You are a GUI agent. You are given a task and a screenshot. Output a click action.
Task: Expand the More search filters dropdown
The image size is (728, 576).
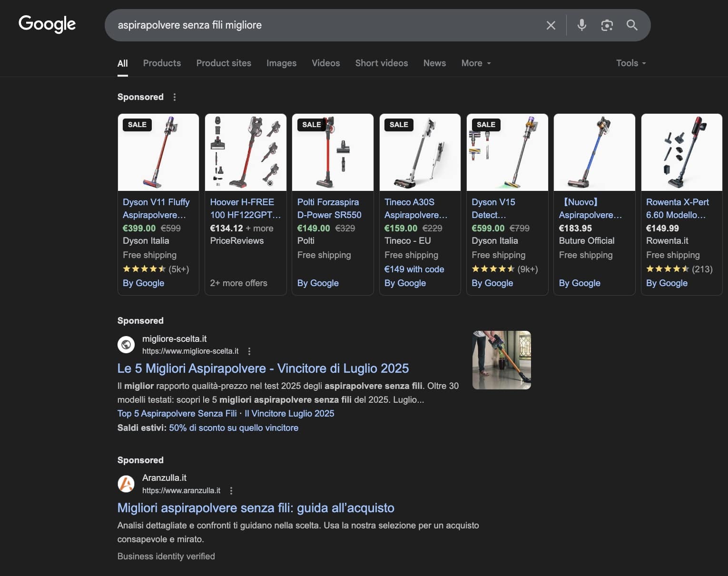tap(476, 63)
